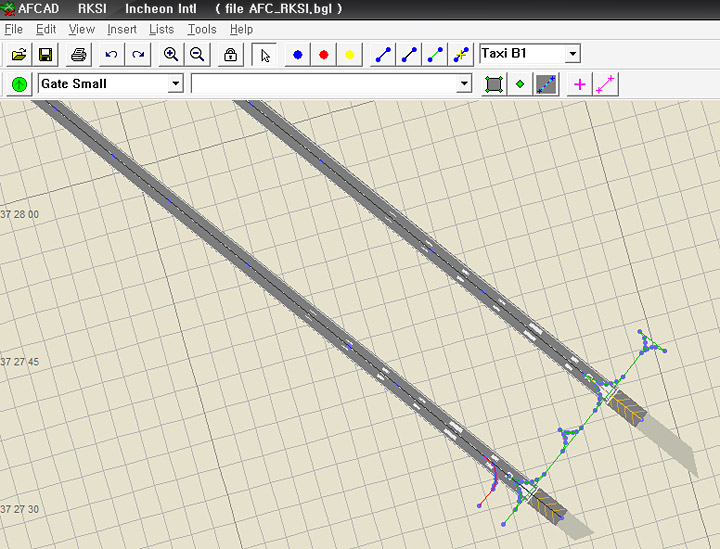Screen dimensions: 720x549
Task: Choose the yellow node dot tool
Action: pos(349,55)
